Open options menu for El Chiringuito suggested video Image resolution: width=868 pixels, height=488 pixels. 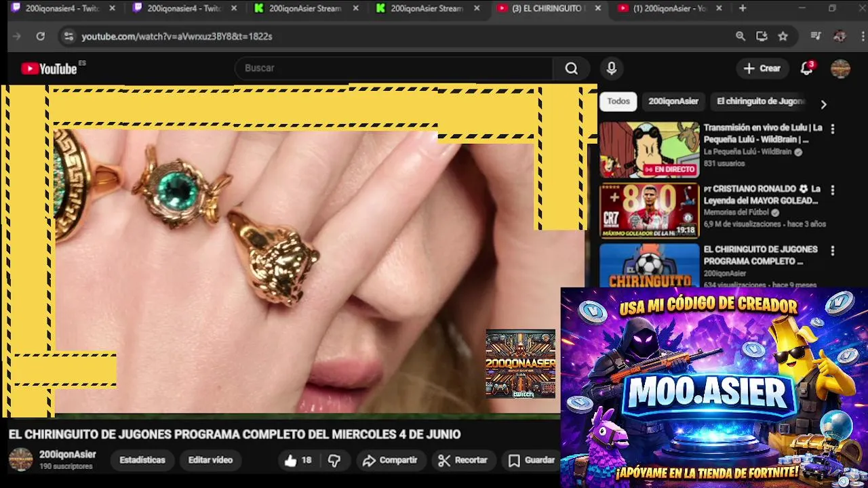(832, 251)
